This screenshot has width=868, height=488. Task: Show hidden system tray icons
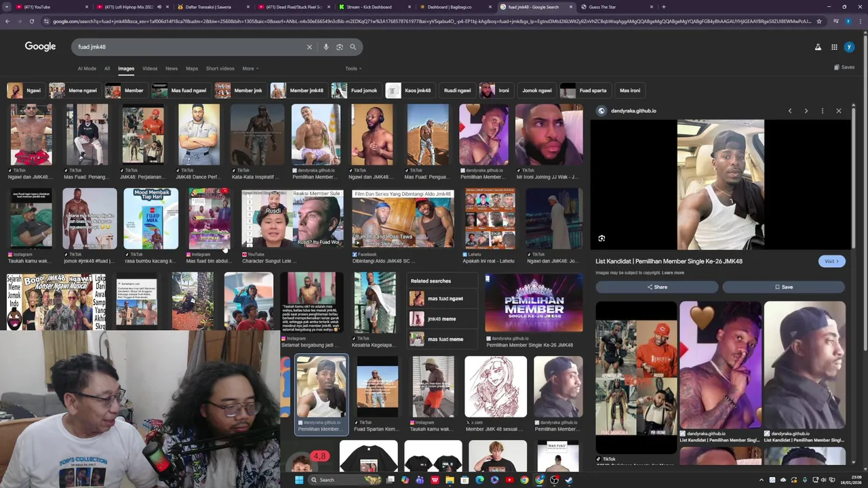[761, 480]
